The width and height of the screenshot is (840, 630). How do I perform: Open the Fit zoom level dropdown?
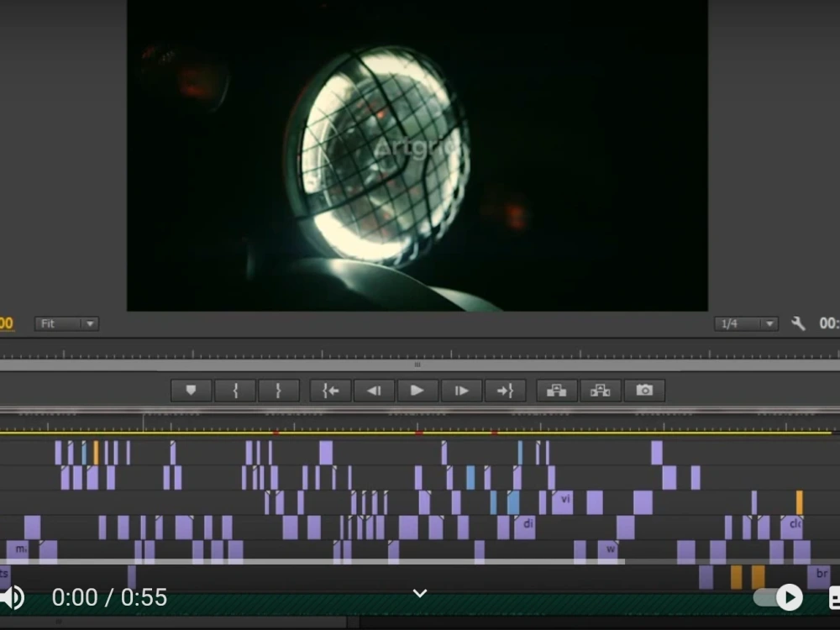pos(66,323)
